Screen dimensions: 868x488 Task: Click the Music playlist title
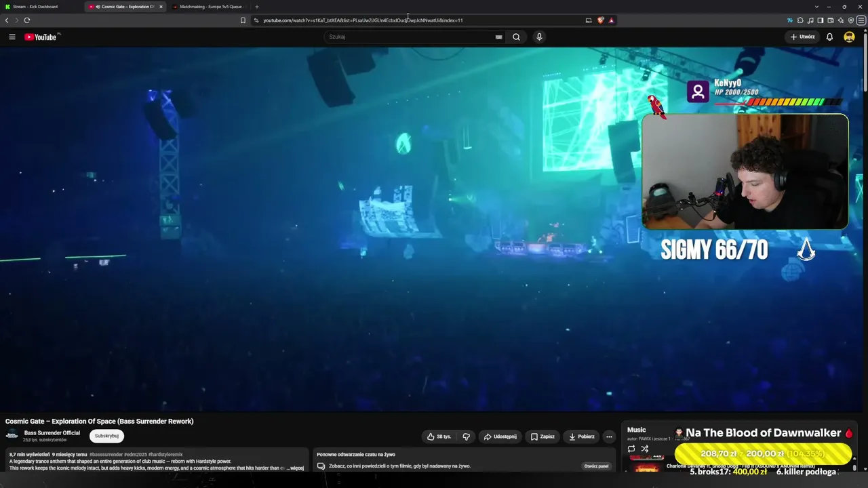(x=637, y=430)
